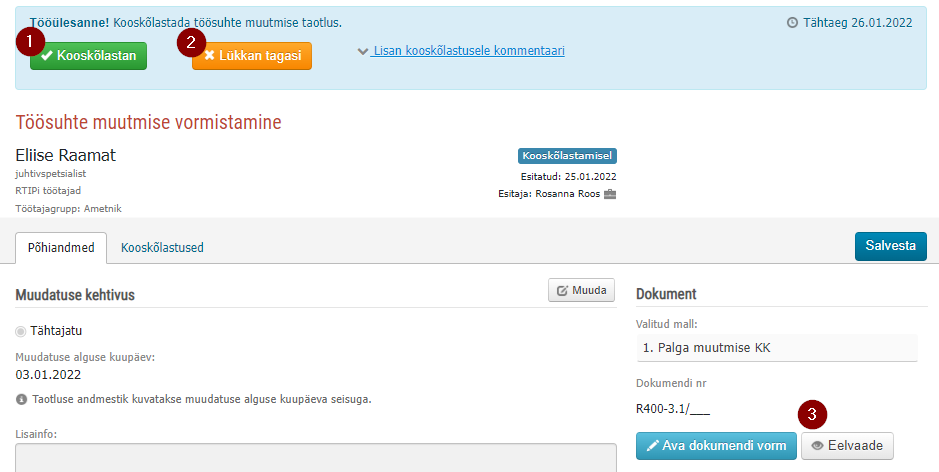Click into the Lisainfo text area
The height and width of the screenshot is (472, 939).
pos(316,458)
